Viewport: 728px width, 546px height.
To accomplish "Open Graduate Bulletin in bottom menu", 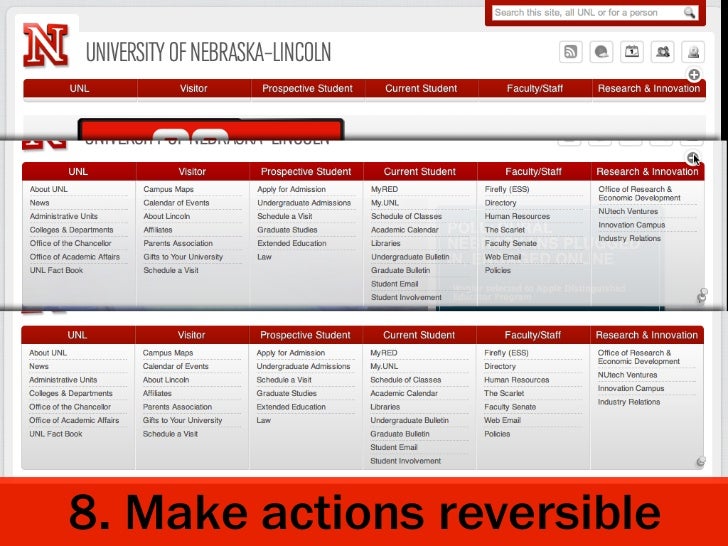I will tap(400, 433).
